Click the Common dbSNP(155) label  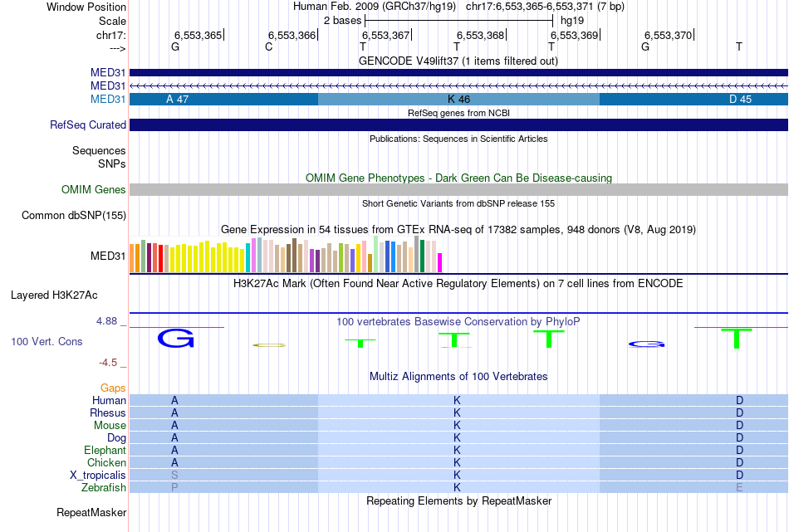pos(73,215)
